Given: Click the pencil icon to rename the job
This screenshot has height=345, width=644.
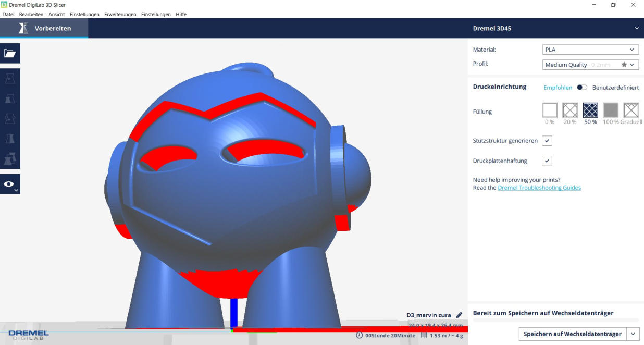Looking at the screenshot, I should tap(459, 315).
